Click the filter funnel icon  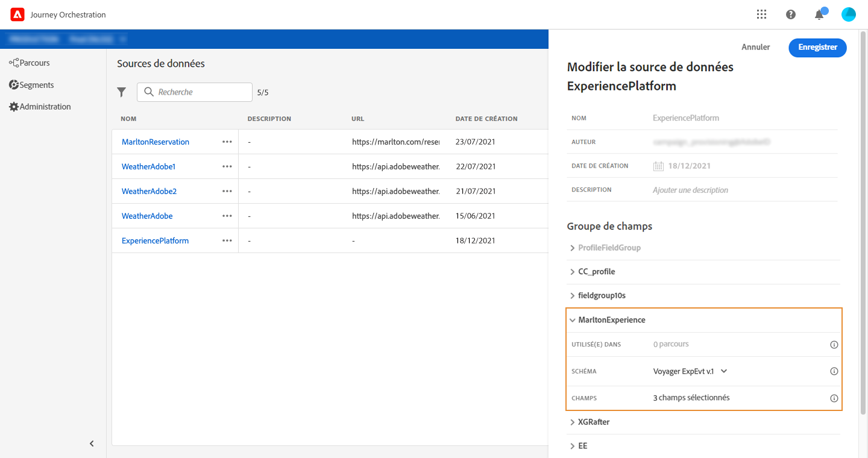point(122,92)
